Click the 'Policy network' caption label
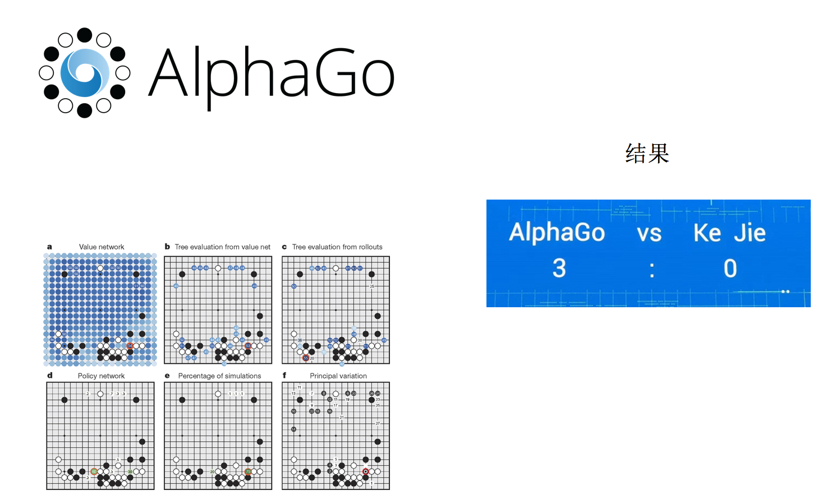 [101, 376]
